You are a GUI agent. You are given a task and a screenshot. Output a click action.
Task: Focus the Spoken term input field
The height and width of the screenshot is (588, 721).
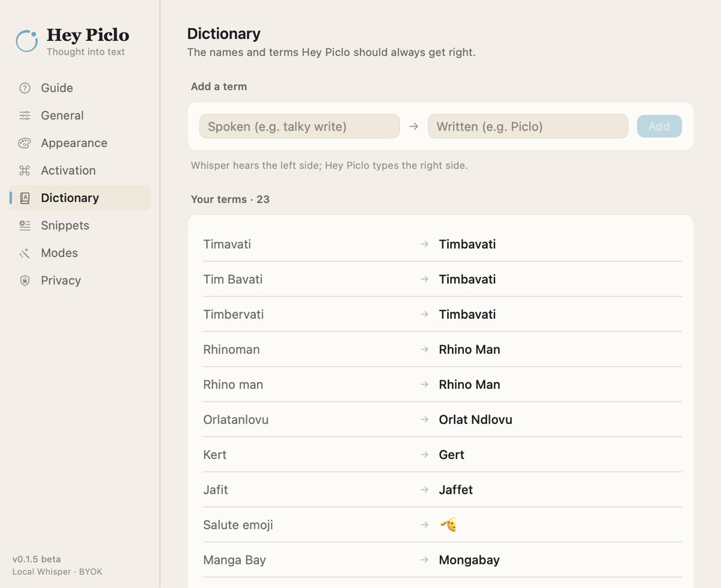point(299,127)
